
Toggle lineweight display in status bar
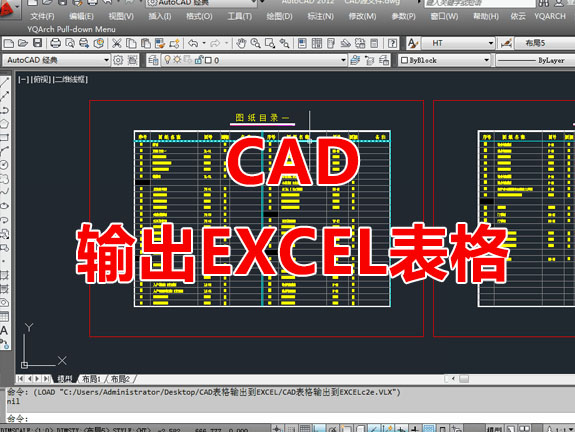(x=415, y=428)
